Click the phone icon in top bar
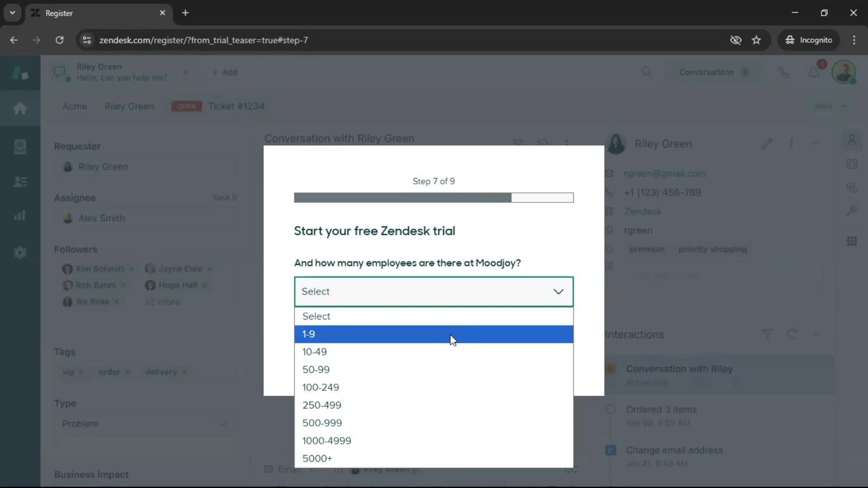 pos(784,72)
